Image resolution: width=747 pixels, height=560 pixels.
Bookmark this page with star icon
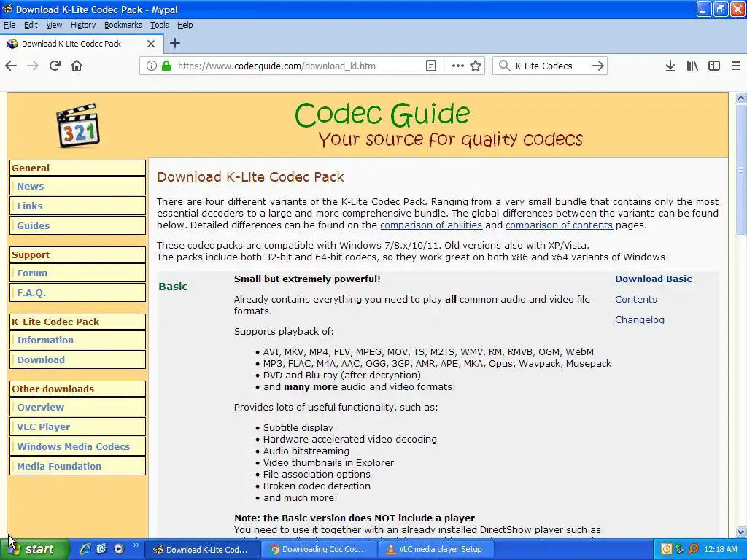click(476, 66)
